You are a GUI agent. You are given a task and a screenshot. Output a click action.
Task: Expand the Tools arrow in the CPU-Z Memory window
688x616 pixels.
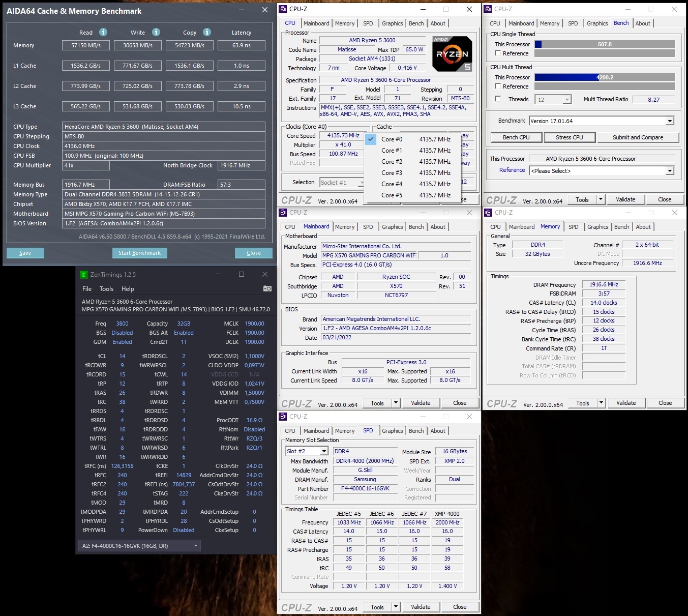pos(601,403)
